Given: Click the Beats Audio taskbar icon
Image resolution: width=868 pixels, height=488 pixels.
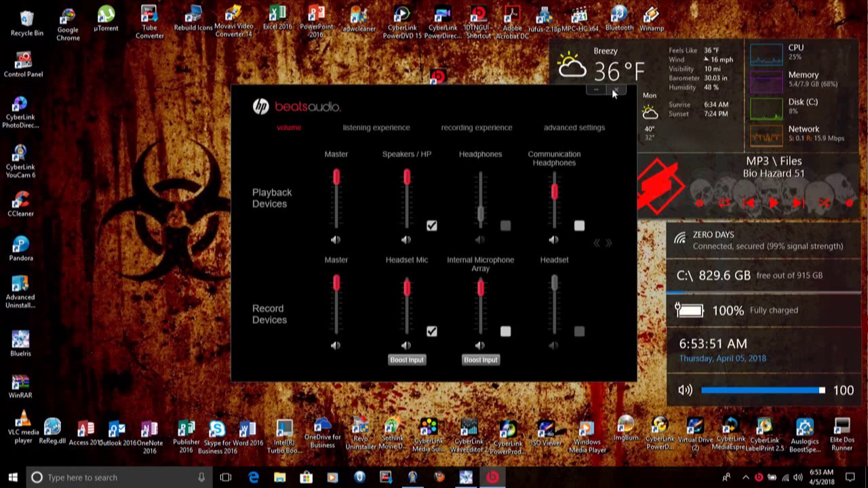Looking at the screenshot, I should coord(492,477).
